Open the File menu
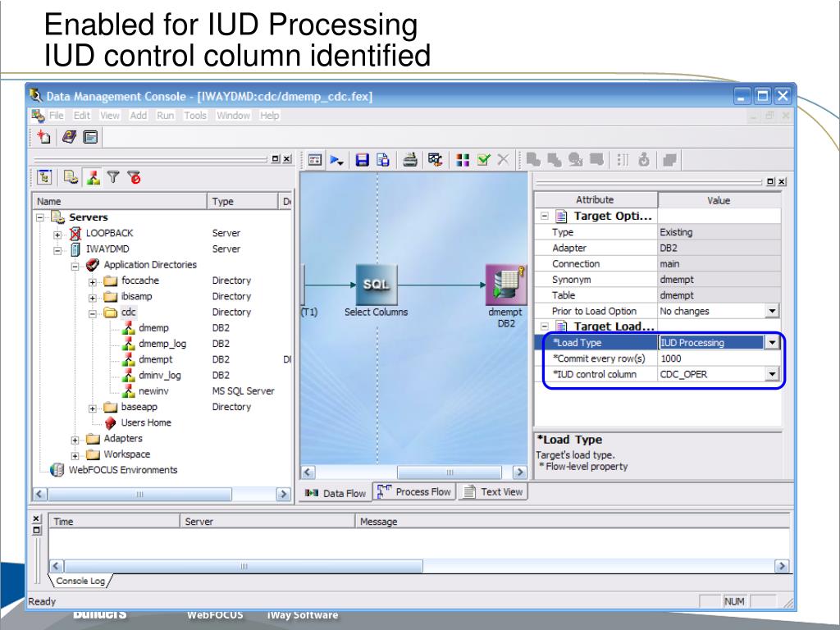This screenshot has width=840, height=630. (56, 116)
